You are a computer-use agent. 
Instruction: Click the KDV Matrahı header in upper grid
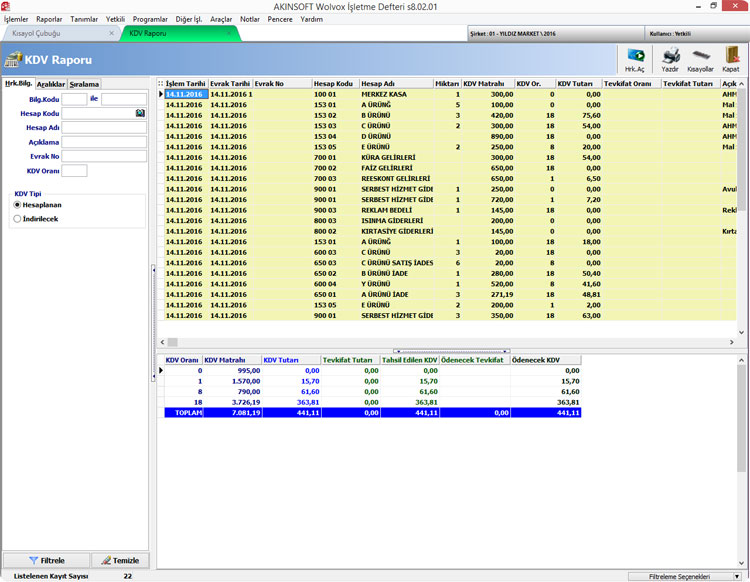[x=488, y=83]
